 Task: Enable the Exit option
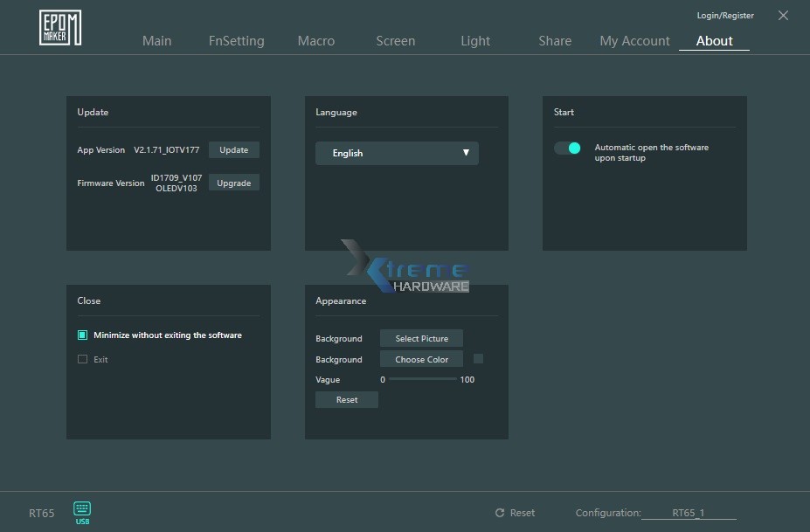tap(83, 359)
